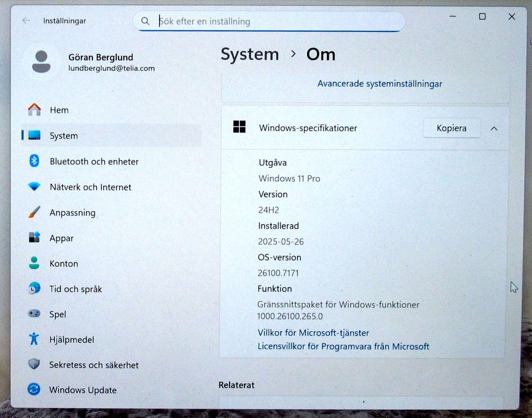532x418 pixels.
Task: Open Licensvillkor för Programvara från Microsoft
Action: pos(344,346)
